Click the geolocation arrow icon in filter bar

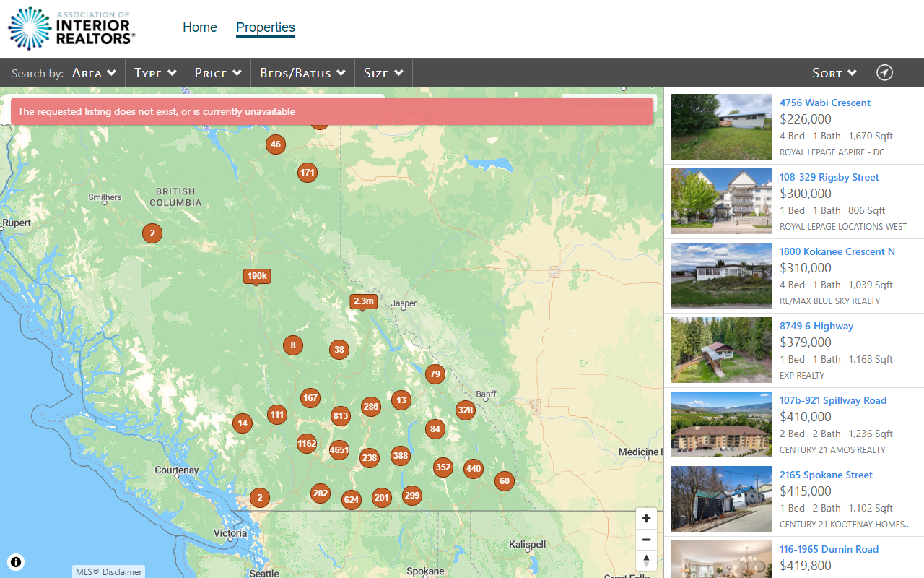(x=884, y=72)
